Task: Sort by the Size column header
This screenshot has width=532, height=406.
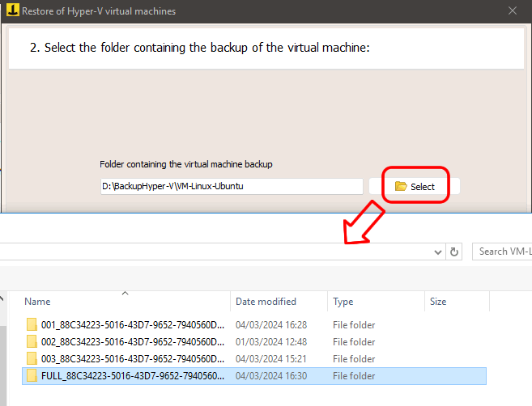Action: pos(438,302)
